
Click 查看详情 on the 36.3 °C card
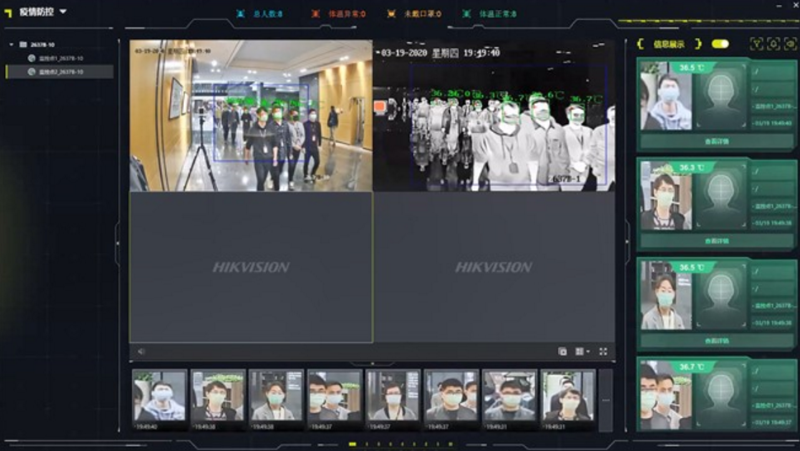717,241
